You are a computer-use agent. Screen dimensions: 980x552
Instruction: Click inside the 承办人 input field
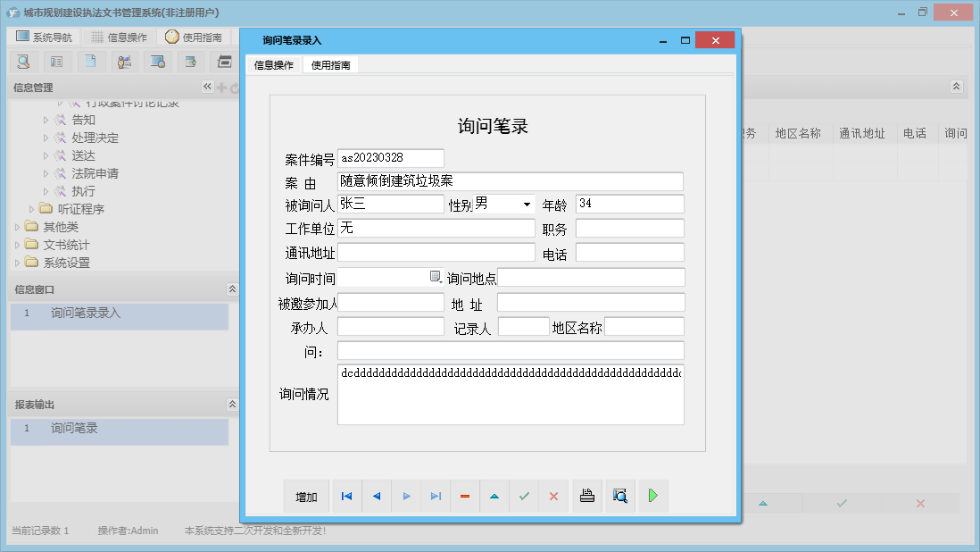pyautogui.click(x=390, y=325)
